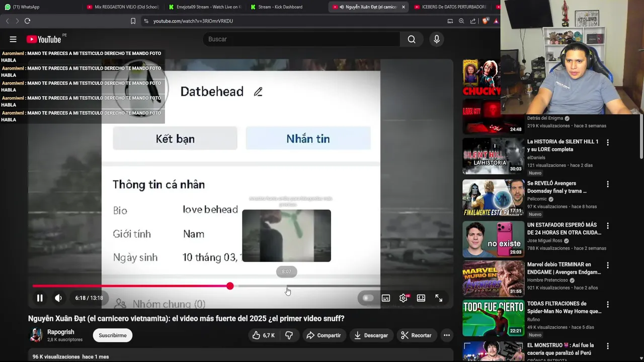Viewport: 644px width, 362px height.
Task: Start voice search with the microphone
Action: pyautogui.click(x=437, y=39)
